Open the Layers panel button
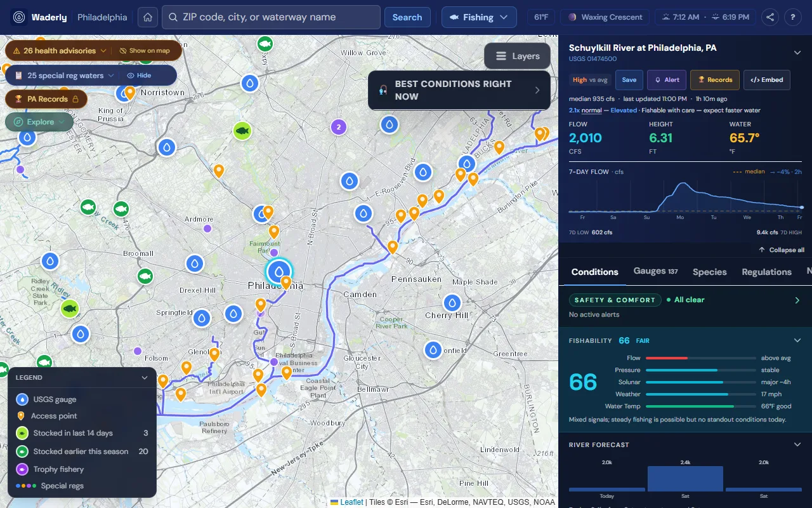 518,56
